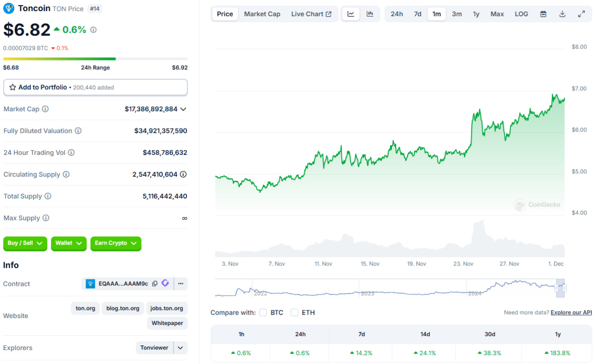The width and height of the screenshot is (595, 364).
Task: Set chart range to 3m
Action: (457, 14)
